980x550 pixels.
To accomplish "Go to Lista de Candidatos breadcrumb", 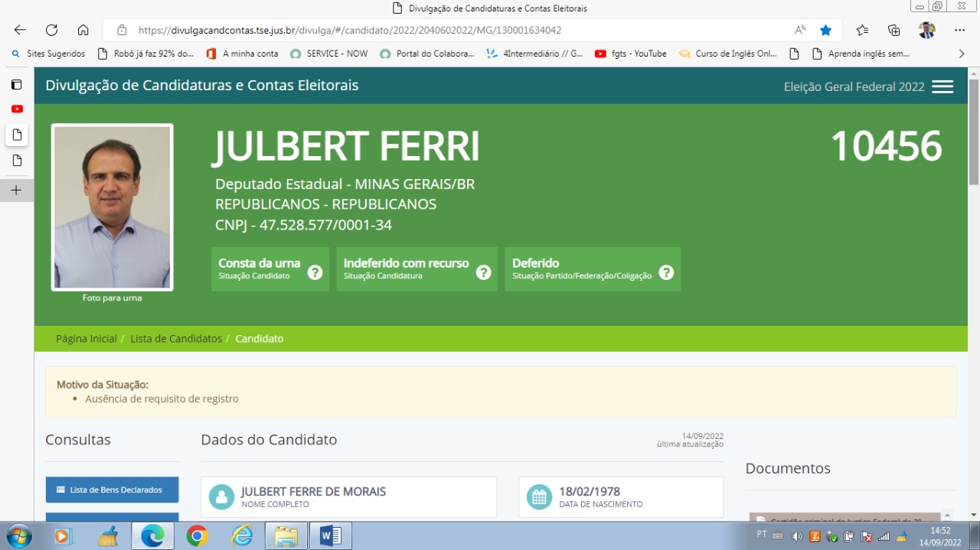I will click(176, 338).
